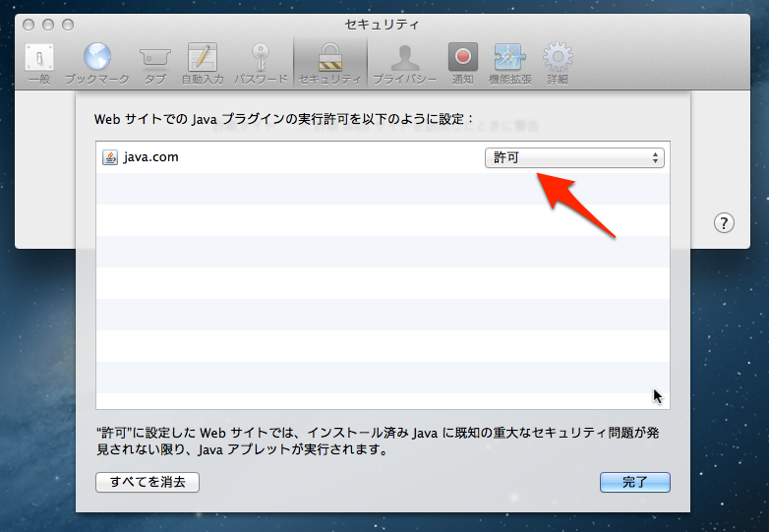The height and width of the screenshot is (532, 769).
Task: Minimize the Security preferences window
Action: point(48,25)
